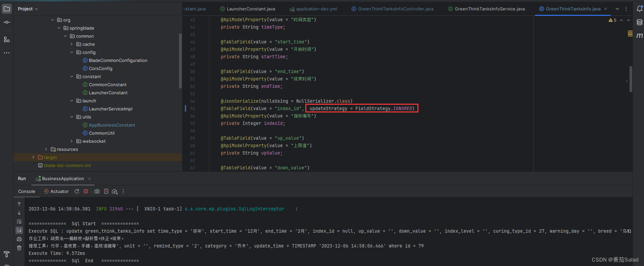
Task: Clear console with trash icon
Action: (19, 248)
